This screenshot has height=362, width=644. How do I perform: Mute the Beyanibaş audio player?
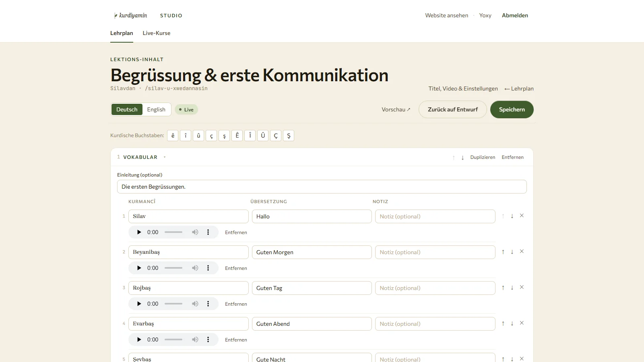195,268
